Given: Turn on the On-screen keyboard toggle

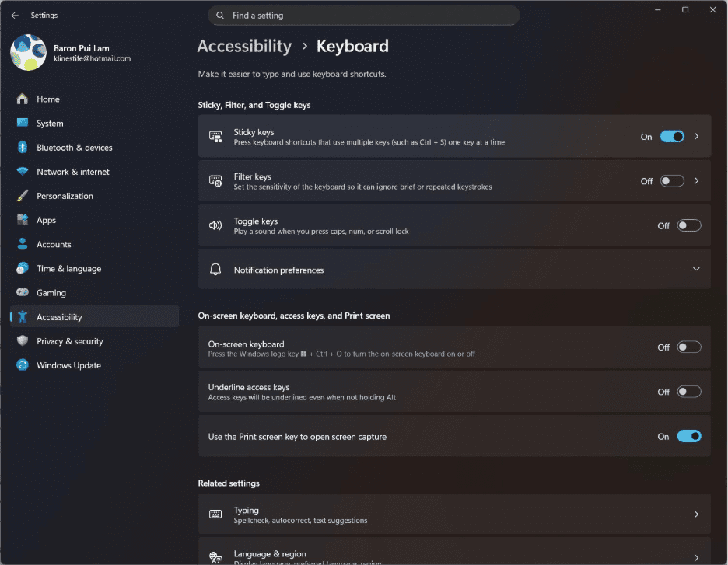Looking at the screenshot, I should coord(688,347).
